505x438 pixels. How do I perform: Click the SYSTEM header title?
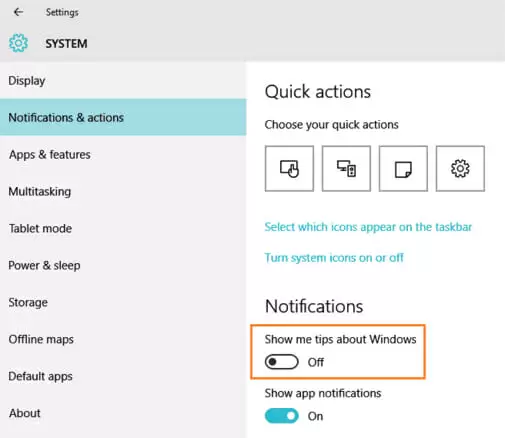[66, 44]
